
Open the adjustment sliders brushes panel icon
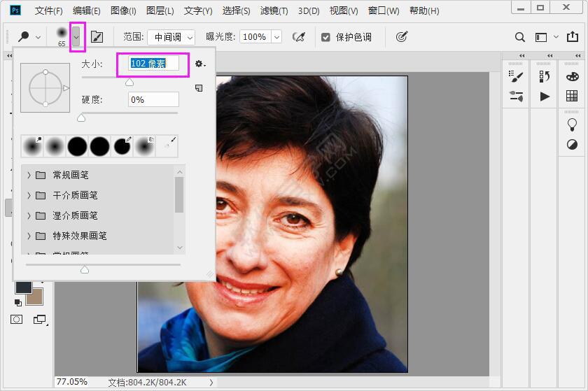tap(516, 97)
